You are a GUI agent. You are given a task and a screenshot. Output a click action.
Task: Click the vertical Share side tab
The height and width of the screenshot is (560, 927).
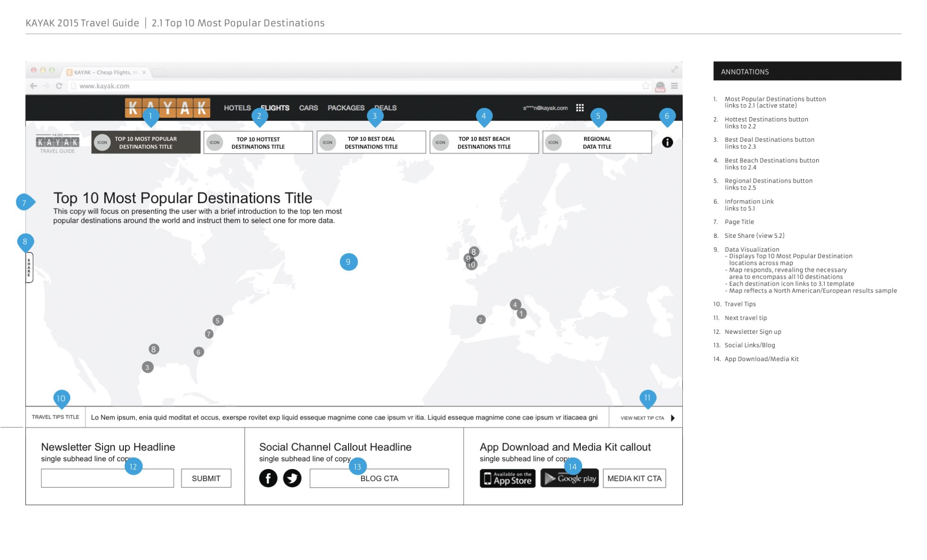[x=29, y=267]
